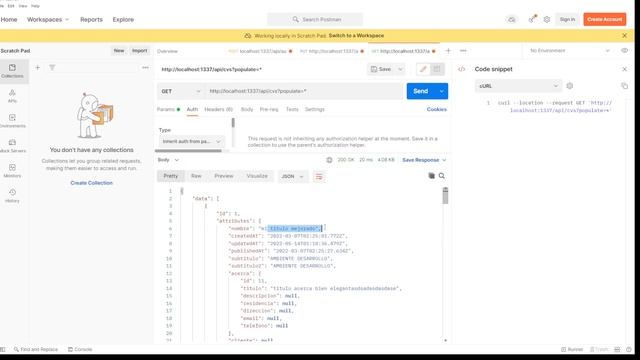Open the Save dropdown arrow
This screenshot has height=360, width=640.
[x=400, y=69]
